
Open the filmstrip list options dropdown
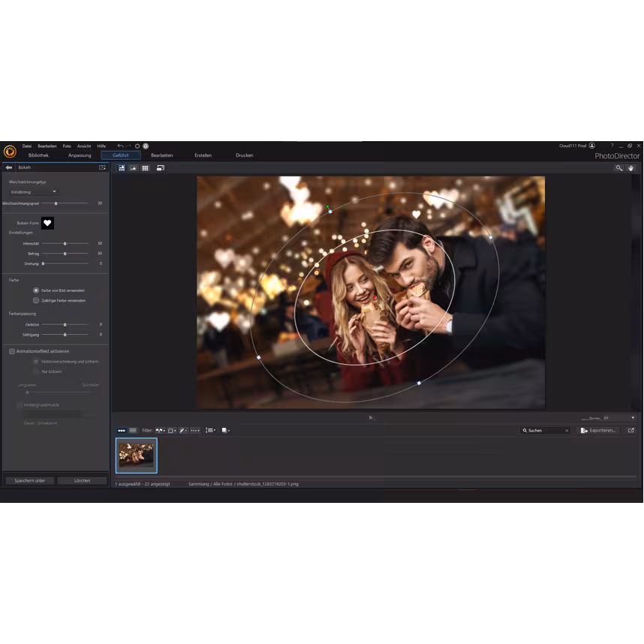click(210, 430)
